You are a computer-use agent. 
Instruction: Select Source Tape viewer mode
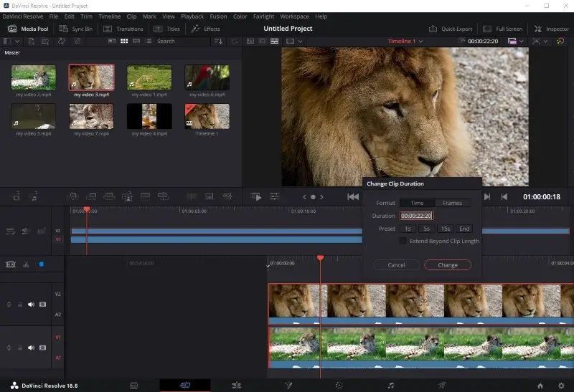tap(262, 42)
